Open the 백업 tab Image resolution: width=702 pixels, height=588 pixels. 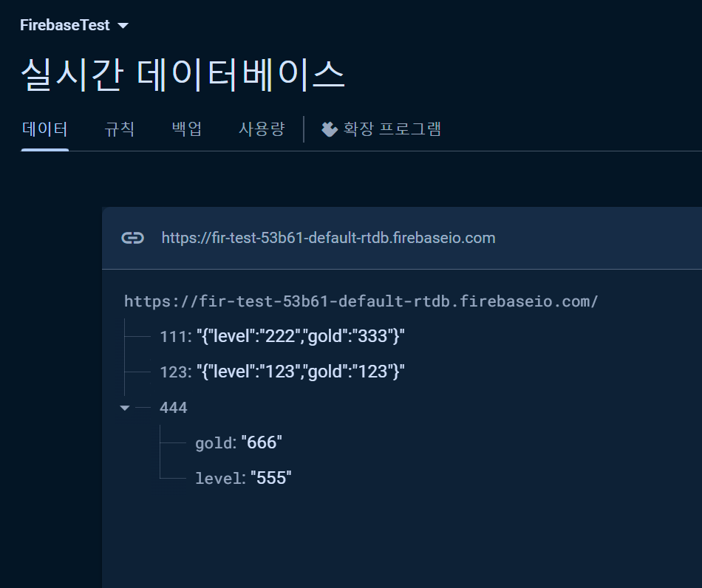[x=187, y=129]
